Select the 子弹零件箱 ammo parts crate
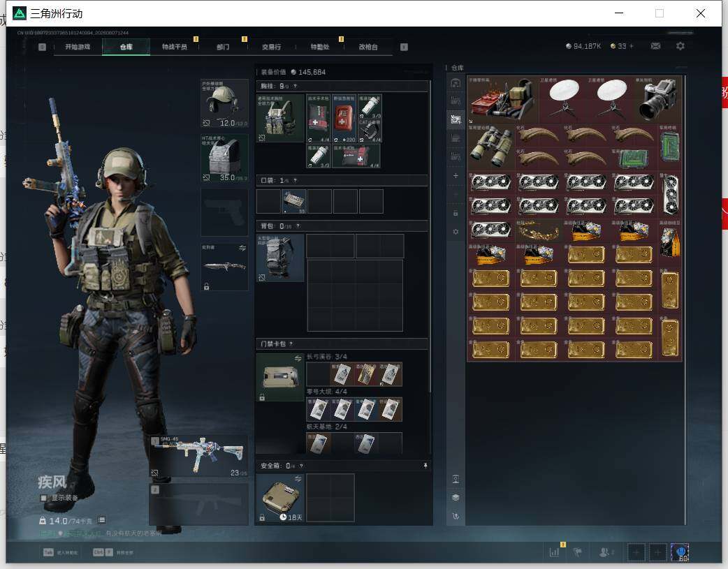Viewport: 728px width, 569px height. [503, 99]
